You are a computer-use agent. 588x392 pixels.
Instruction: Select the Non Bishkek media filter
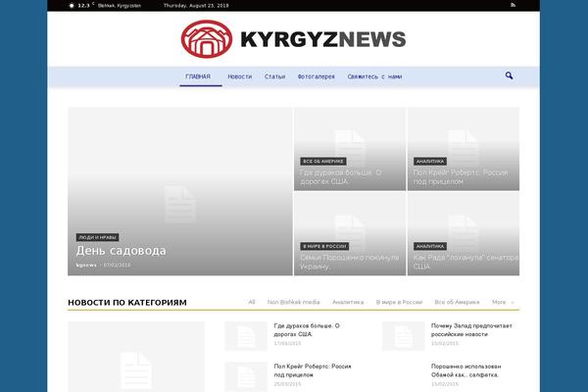(294, 302)
